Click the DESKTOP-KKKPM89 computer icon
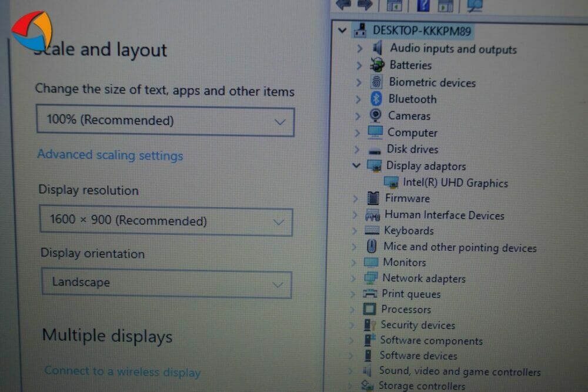 [360, 30]
